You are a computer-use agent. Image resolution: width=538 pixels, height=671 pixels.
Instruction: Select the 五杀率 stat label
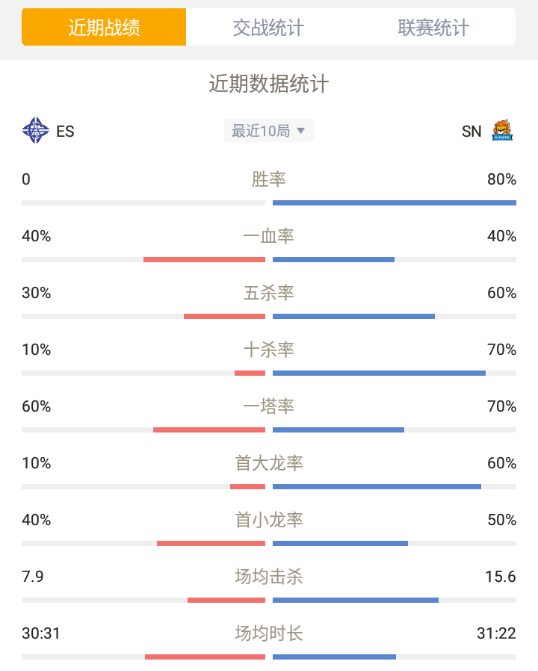pos(269,293)
